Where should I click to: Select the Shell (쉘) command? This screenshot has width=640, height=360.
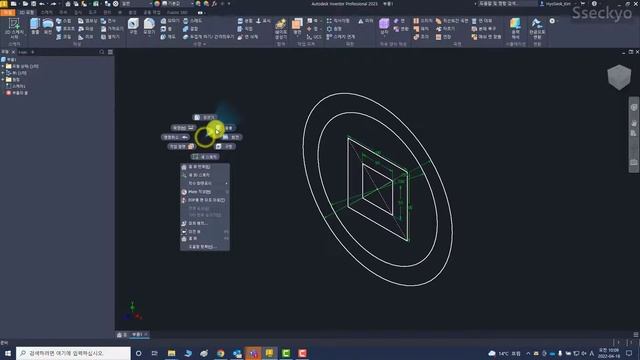(167, 29)
